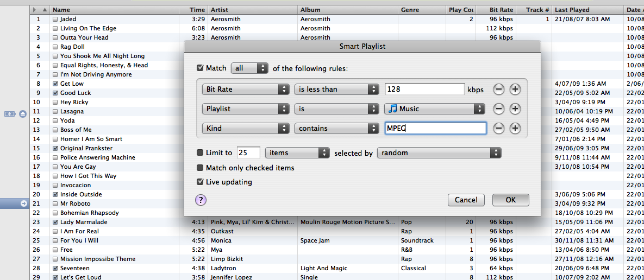
Task: Check the box for Hey Ricky
Action: (x=55, y=102)
